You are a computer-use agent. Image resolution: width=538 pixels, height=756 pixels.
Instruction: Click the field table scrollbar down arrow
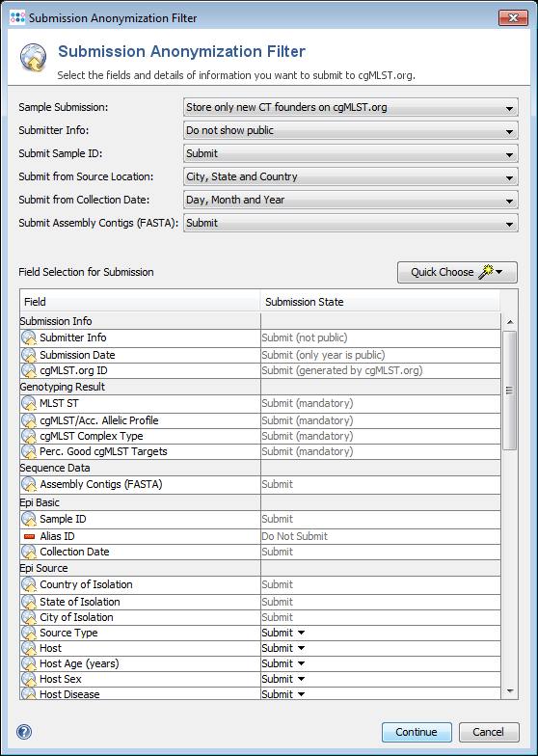510,691
